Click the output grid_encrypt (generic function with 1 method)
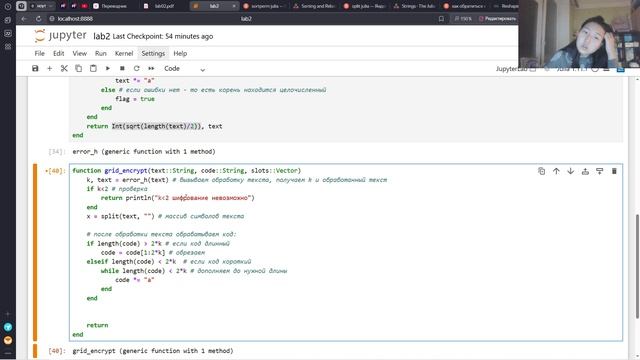Image resolution: width=640 pixels, height=360 pixels. click(153, 351)
